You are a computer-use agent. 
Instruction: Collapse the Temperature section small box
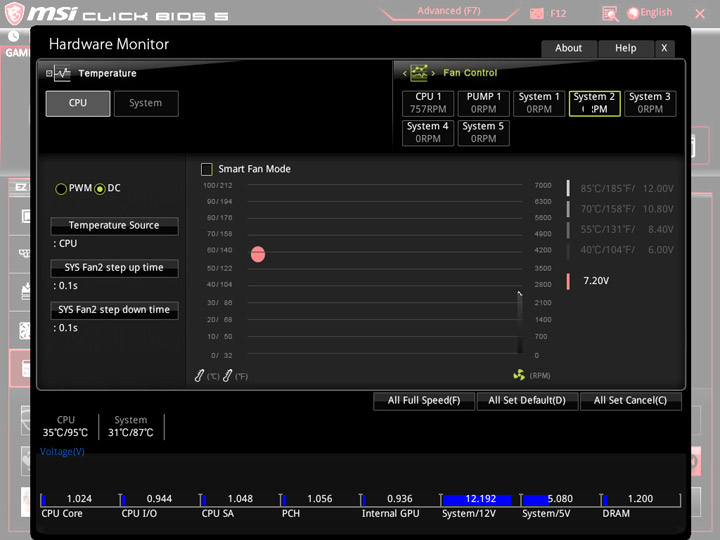49,73
